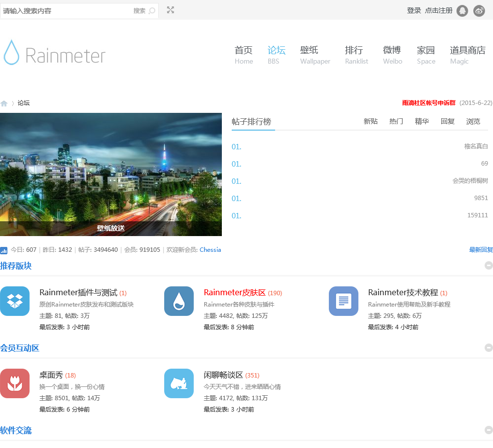Image resolution: width=493 pixels, height=448 pixels.
Task: Click the 点击注册 register link
Action: (438, 11)
